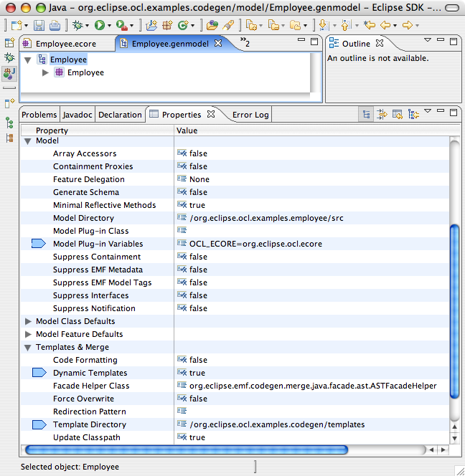
Task: Click the Search flashlight icon
Action: (x=228, y=25)
